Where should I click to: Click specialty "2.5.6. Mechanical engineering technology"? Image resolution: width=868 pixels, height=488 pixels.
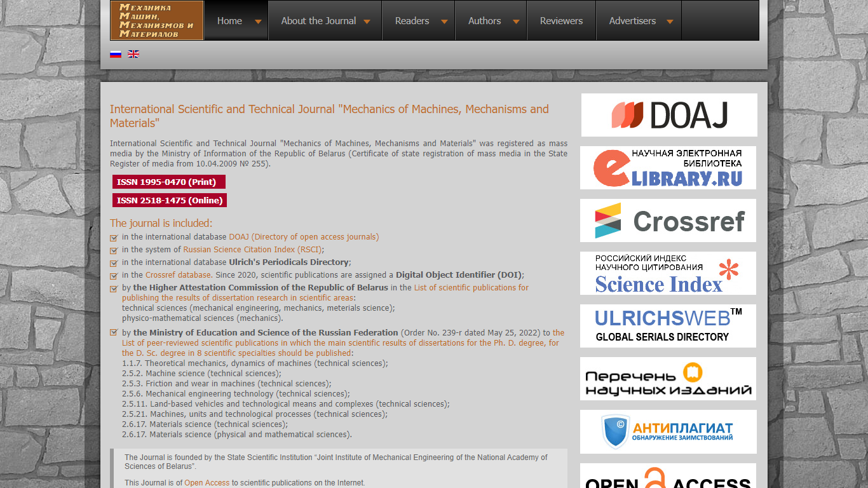(236, 394)
